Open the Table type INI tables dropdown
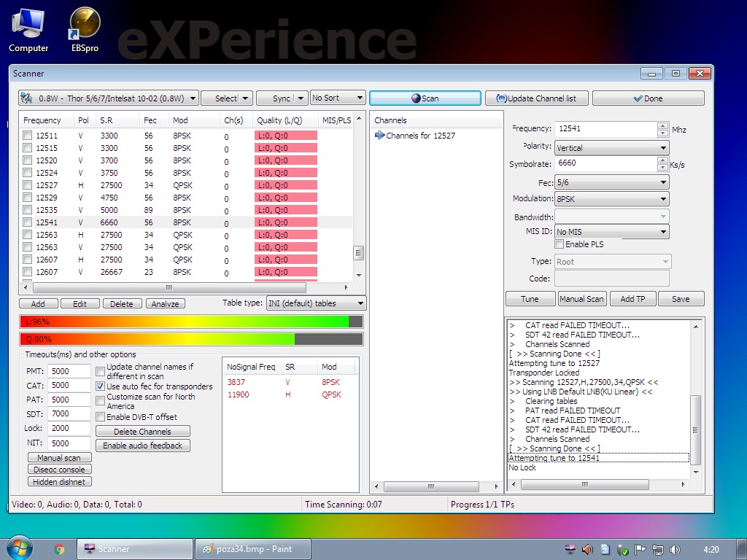 (317, 303)
